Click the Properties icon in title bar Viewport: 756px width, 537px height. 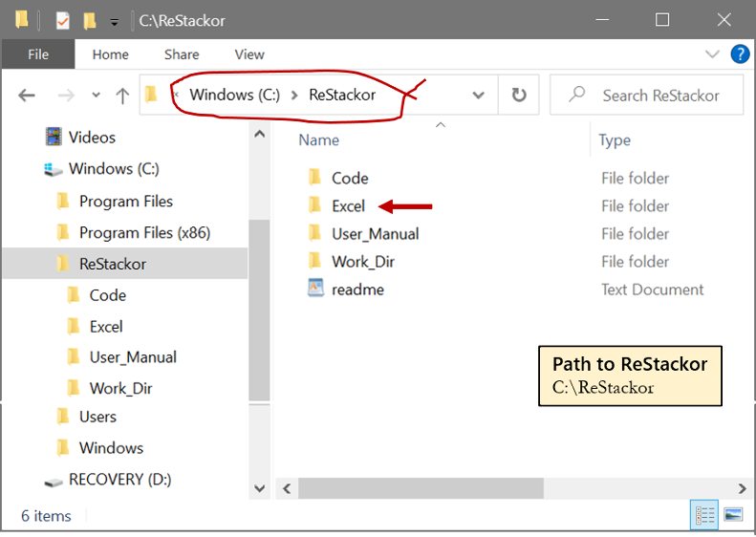tap(63, 21)
